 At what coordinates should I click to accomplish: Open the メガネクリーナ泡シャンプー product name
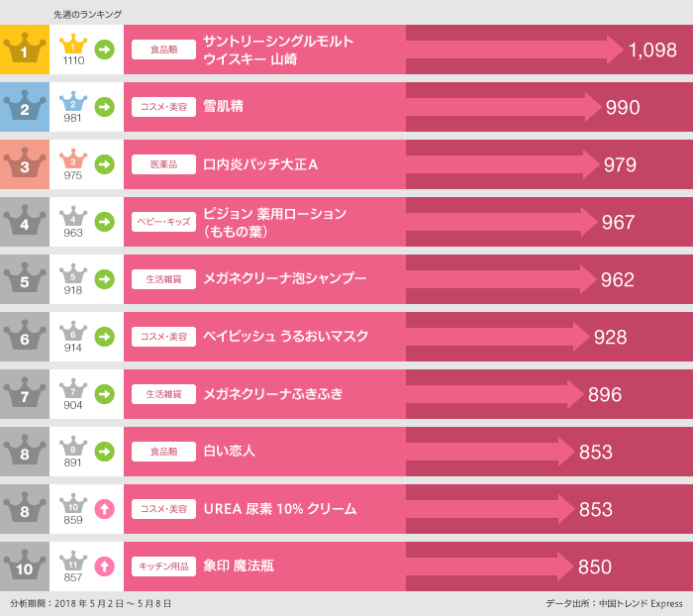point(285,279)
